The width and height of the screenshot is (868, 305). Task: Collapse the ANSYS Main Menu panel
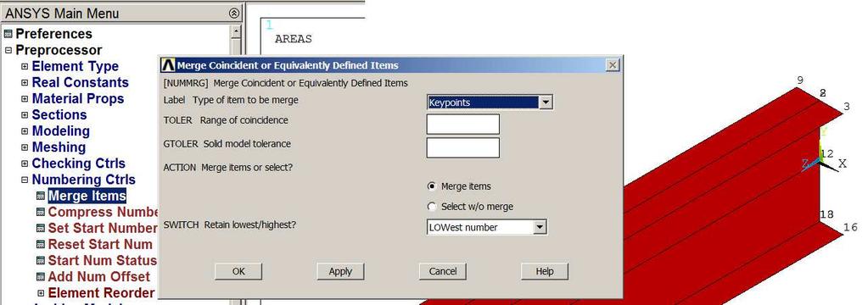click(x=234, y=14)
